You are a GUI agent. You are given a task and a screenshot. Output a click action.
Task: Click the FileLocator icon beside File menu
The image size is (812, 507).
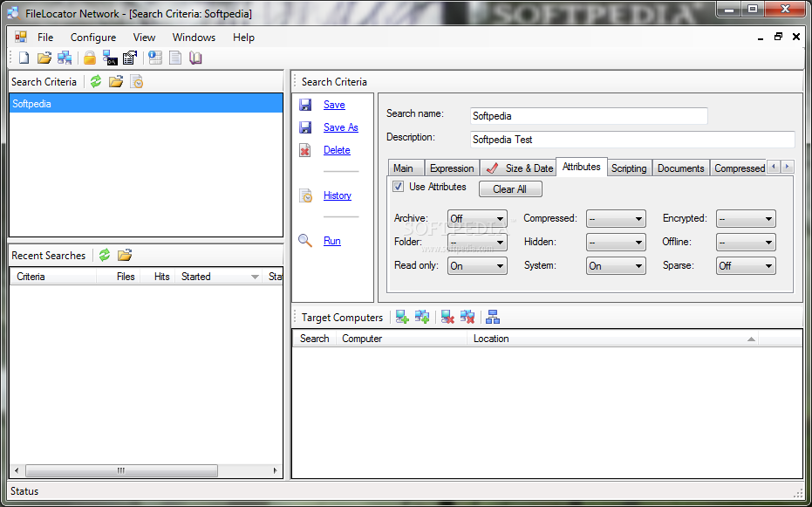click(x=21, y=37)
